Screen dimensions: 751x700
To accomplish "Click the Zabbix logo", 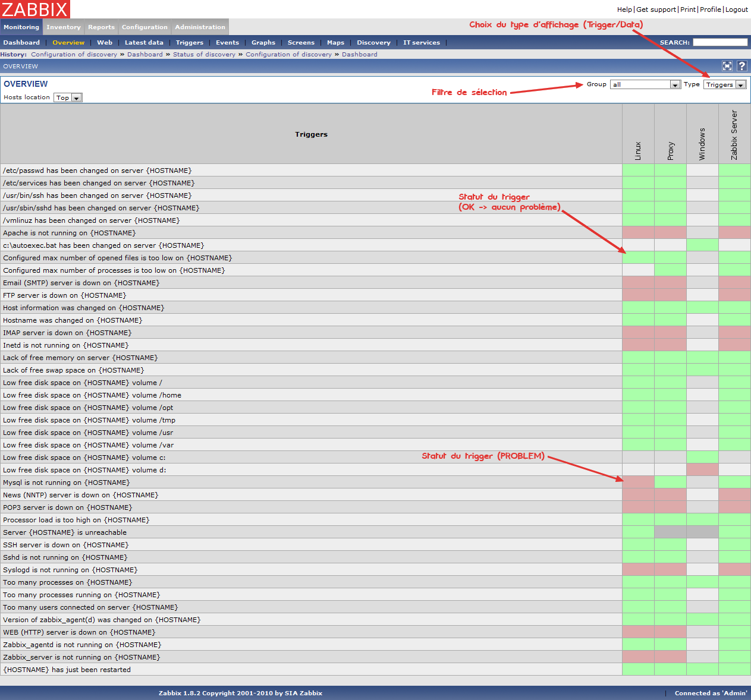I will coord(35,9).
